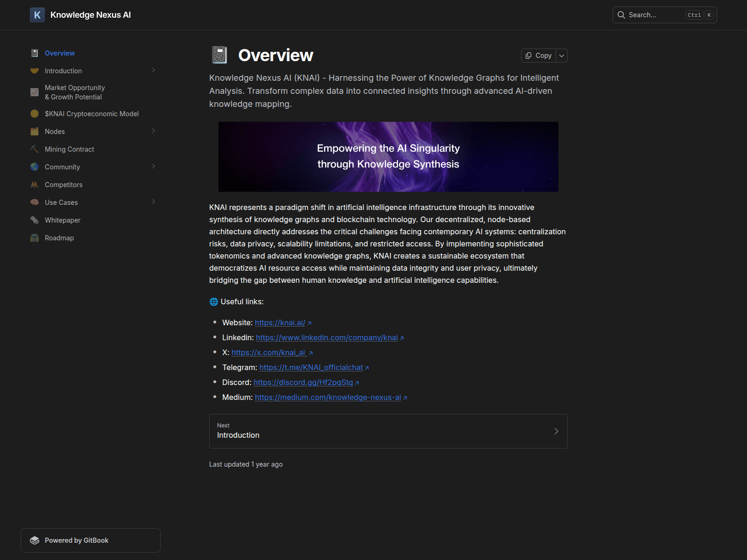Click the Competitors icon in sidebar

coord(35,185)
